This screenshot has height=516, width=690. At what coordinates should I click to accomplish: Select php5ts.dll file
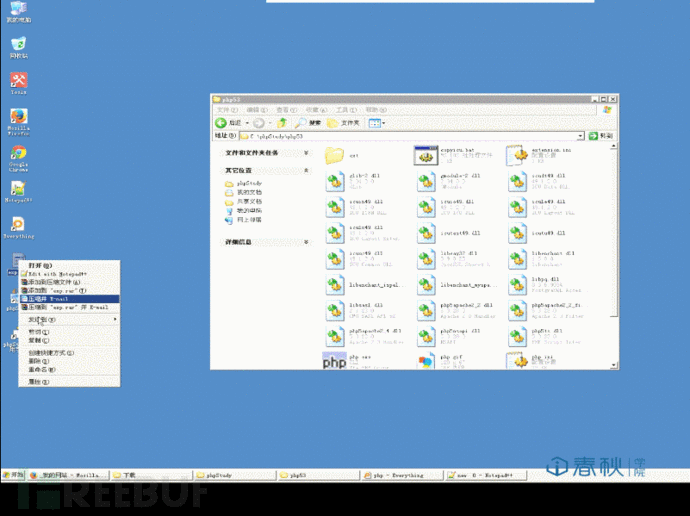tap(544, 337)
